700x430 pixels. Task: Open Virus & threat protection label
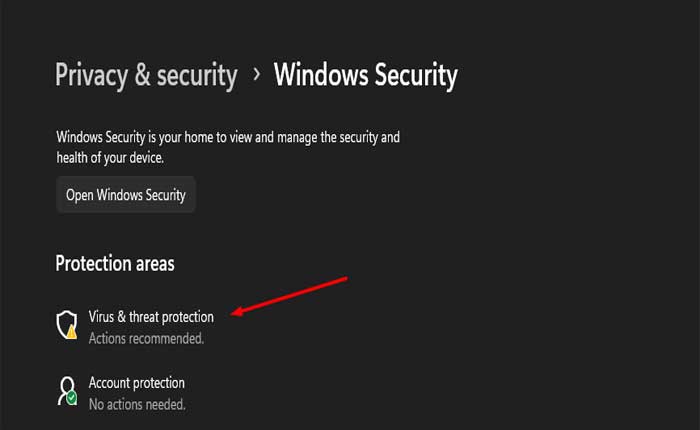tap(151, 317)
